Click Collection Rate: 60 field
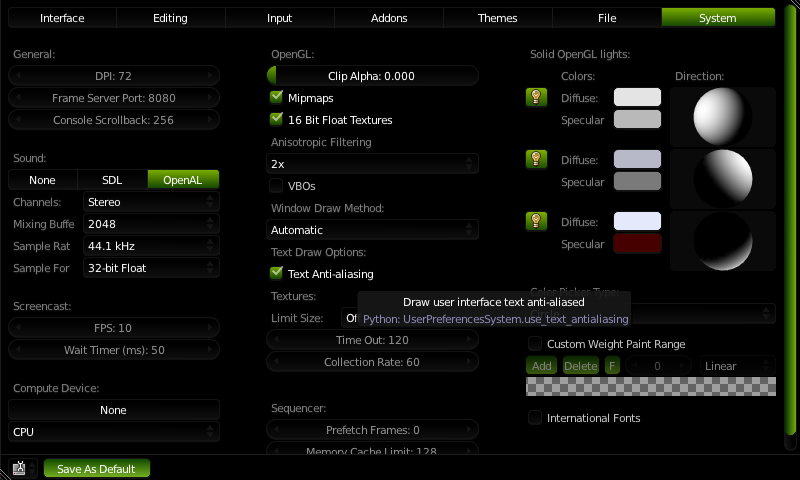800x480 pixels. [372, 361]
